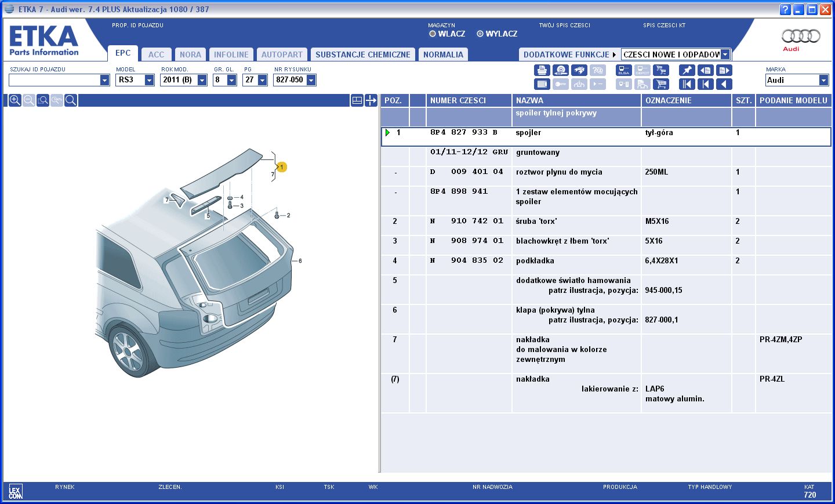The width and height of the screenshot is (835, 504).
Task: Open the NORMALIA tab
Action: click(x=443, y=55)
